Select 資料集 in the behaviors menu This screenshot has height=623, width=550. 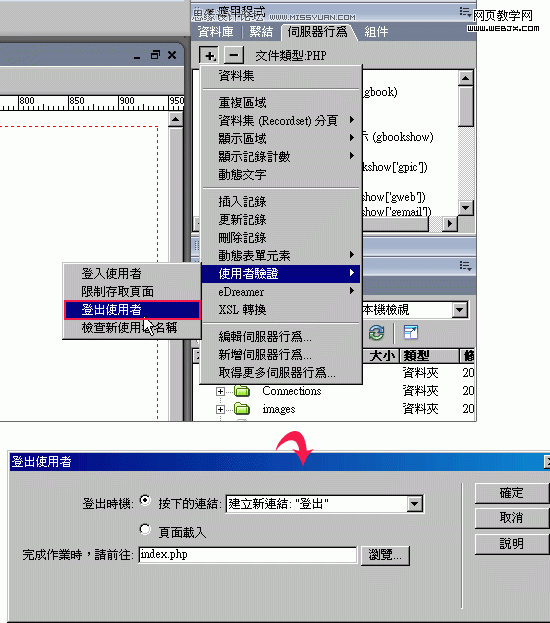[x=281, y=75]
